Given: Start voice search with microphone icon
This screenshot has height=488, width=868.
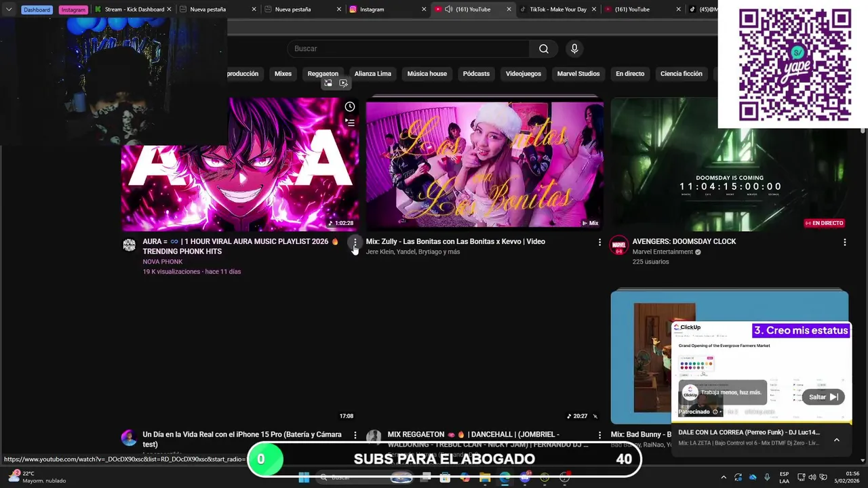Looking at the screenshot, I should [574, 49].
